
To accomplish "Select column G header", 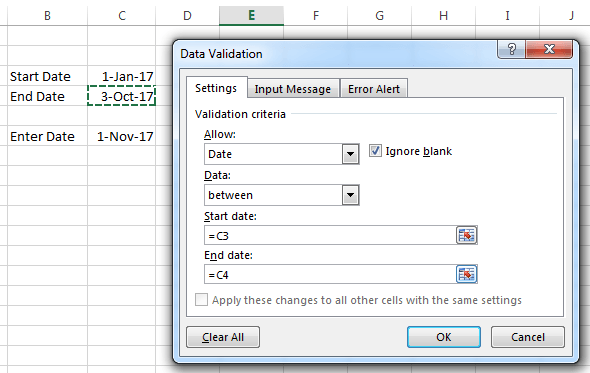I will point(380,15).
